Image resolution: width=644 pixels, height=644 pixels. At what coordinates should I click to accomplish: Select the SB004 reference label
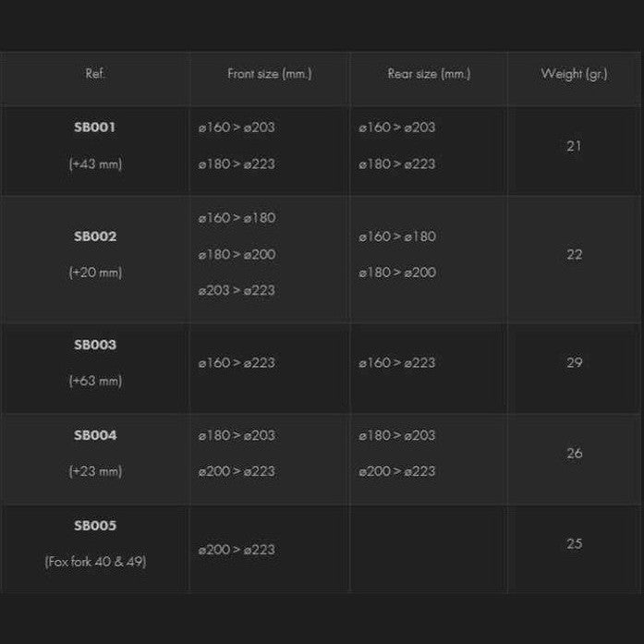[94, 435]
